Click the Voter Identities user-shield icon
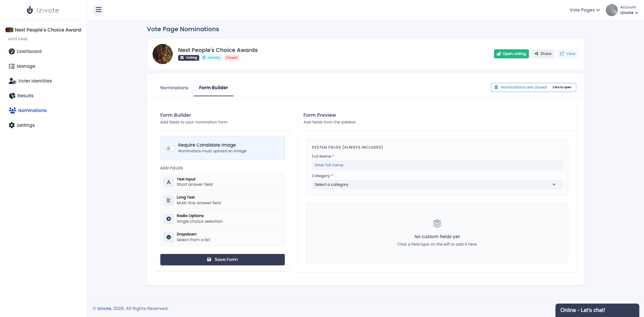The width and height of the screenshot is (644, 317). point(12,81)
